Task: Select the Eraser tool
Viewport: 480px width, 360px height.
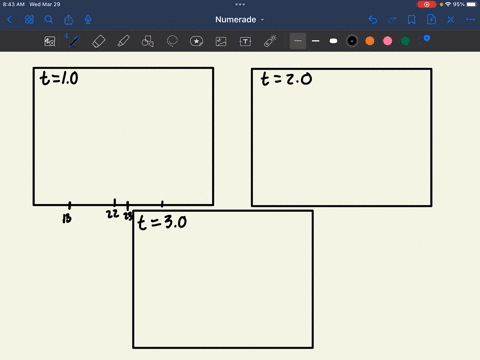Action: click(99, 41)
